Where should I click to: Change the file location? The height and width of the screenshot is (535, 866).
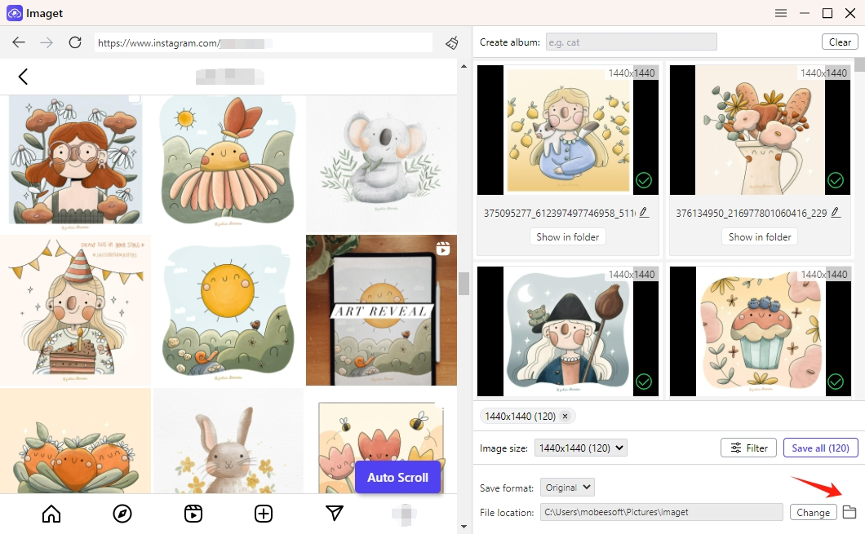tap(813, 512)
